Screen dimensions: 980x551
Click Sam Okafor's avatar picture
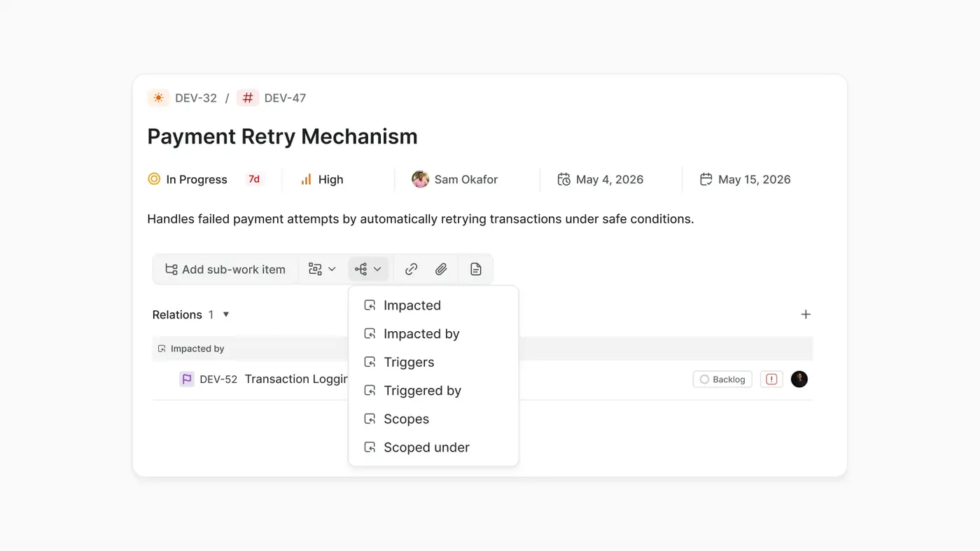[x=420, y=179]
